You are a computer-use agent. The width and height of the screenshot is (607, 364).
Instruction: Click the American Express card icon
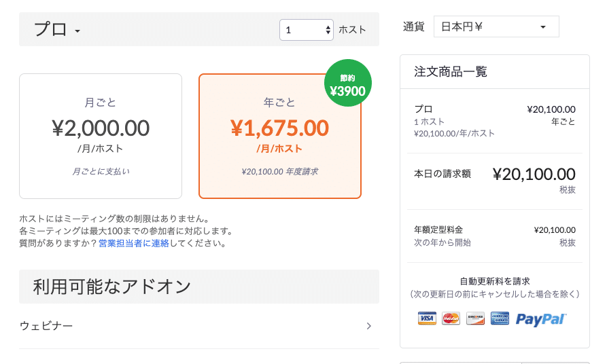pos(500,318)
